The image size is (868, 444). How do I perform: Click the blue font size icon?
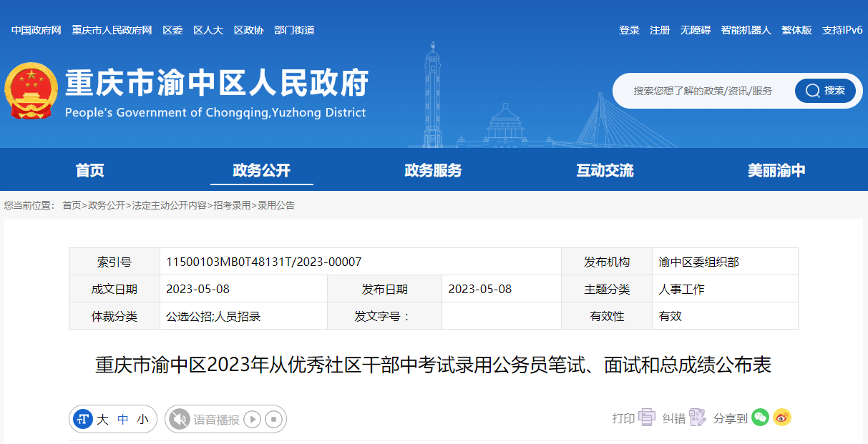[x=84, y=419]
